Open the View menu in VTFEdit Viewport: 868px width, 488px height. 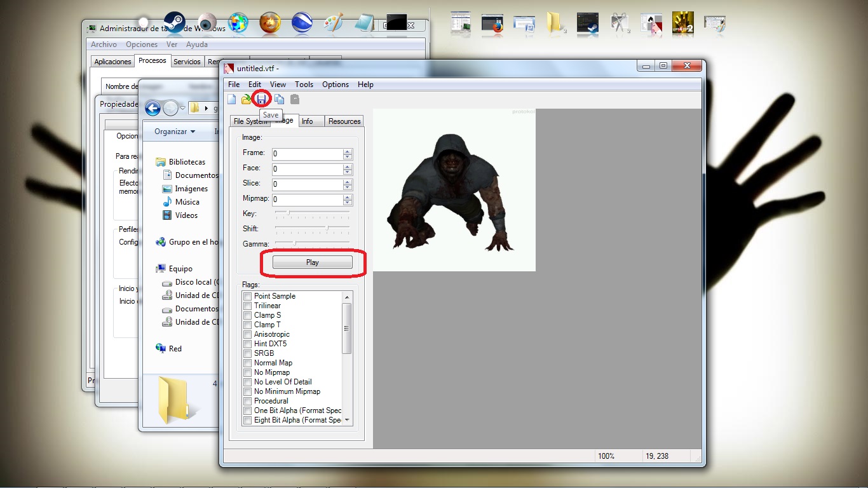[278, 85]
